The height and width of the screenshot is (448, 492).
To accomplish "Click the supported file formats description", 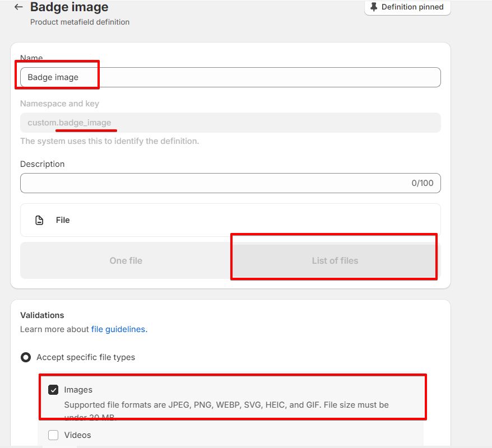I will [x=226, y=405].
